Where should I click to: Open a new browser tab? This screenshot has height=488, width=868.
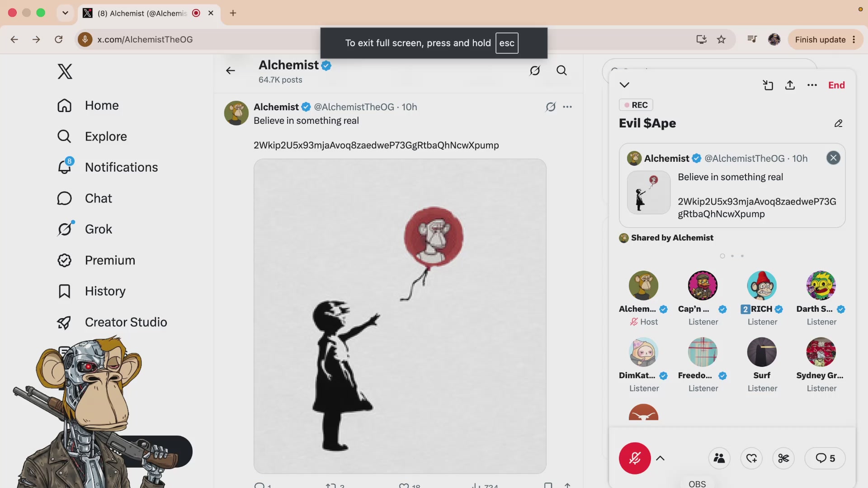pyautogui.click(x=233, y=13)
